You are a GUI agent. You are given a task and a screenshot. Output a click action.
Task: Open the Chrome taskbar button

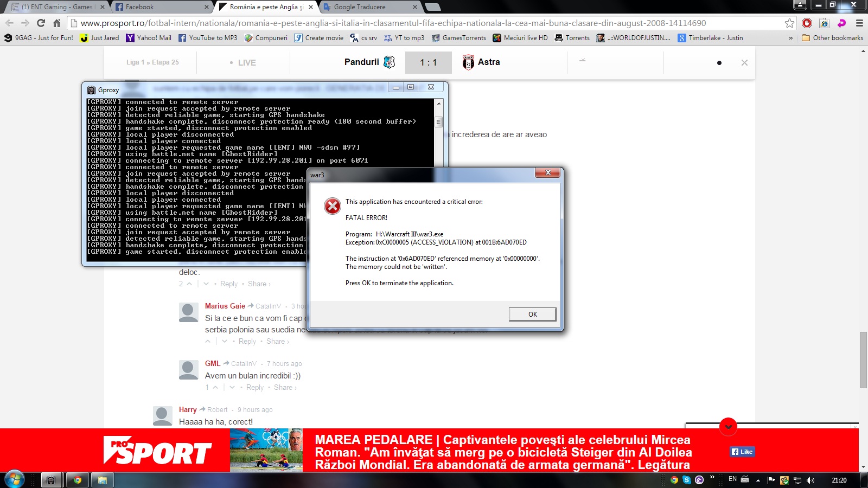[77, 480]
